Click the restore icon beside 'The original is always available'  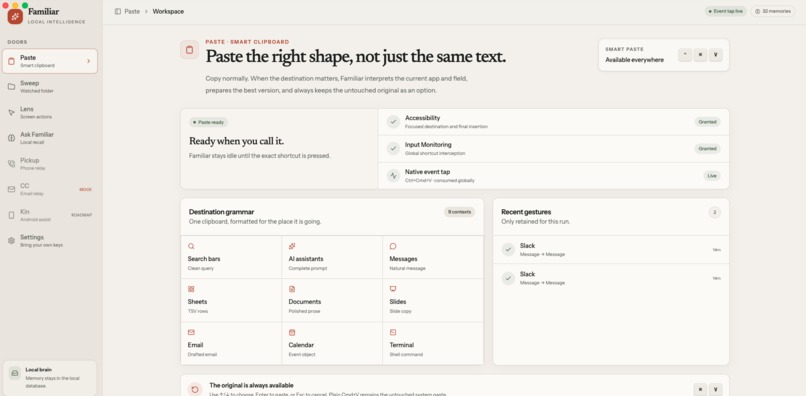click(195, 389)
